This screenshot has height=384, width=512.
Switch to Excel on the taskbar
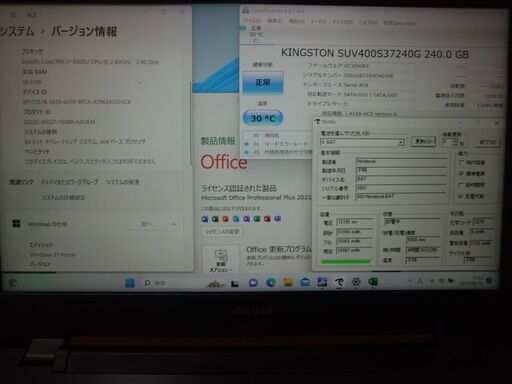pyautogui.click(x=373, y=282)
